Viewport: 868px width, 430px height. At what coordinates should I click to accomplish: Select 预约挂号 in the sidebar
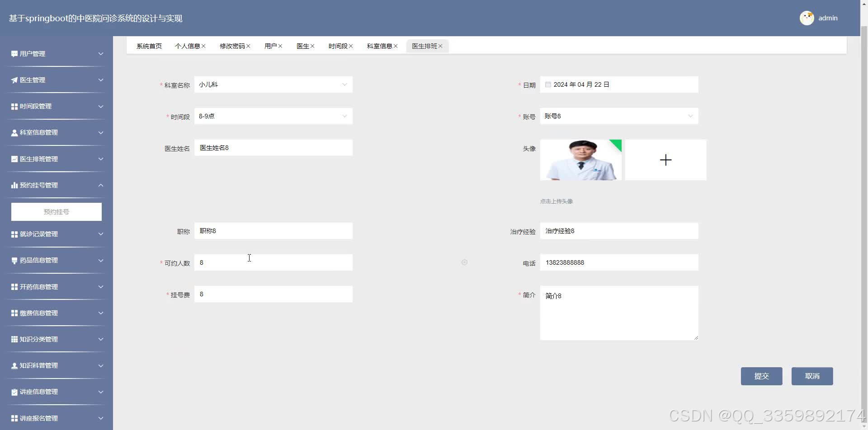[x=56, y=211]
